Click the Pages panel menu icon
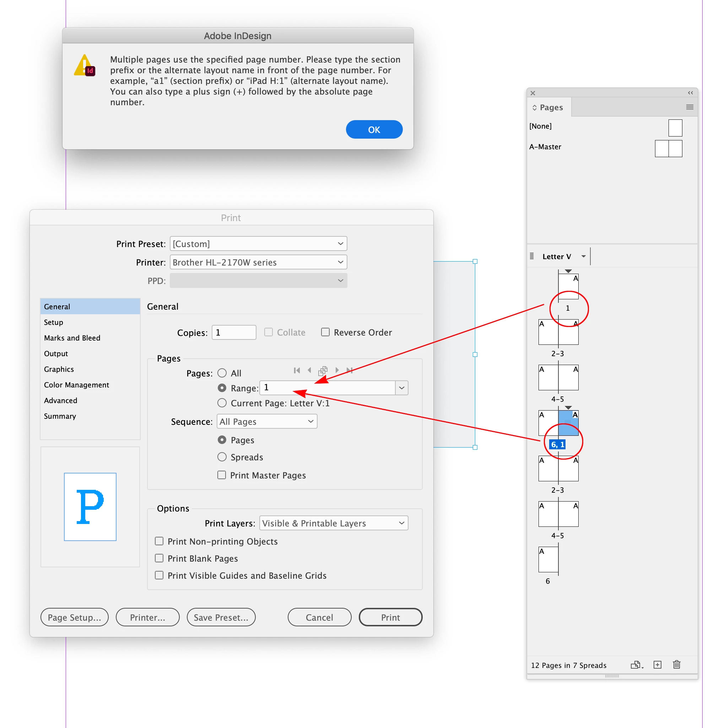Viewport: 714px width, 728px height. 689,107
